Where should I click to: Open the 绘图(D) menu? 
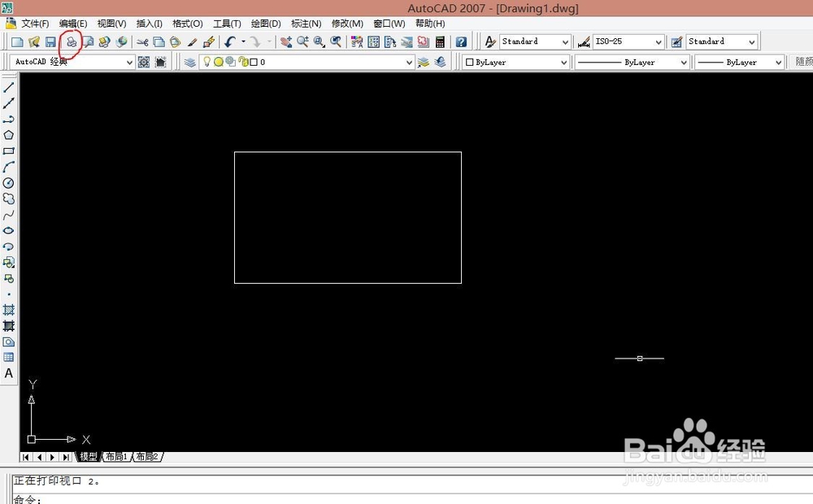[266, 24]
